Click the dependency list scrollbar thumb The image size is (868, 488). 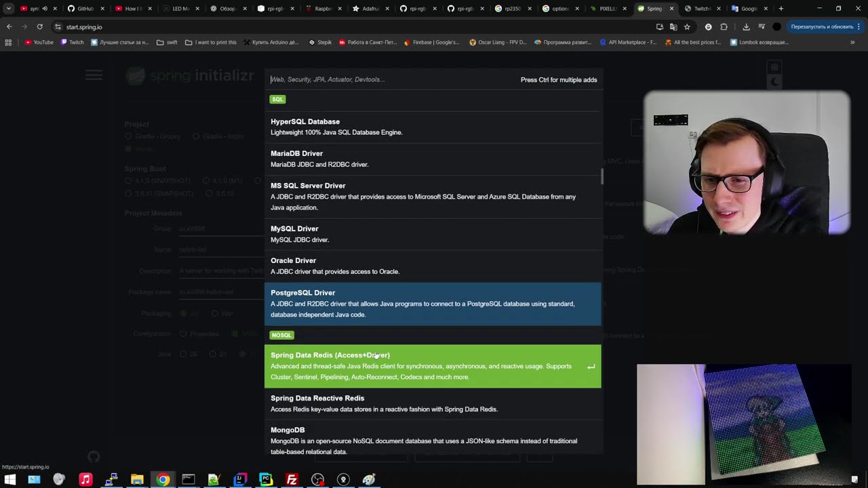pos(601,176)
